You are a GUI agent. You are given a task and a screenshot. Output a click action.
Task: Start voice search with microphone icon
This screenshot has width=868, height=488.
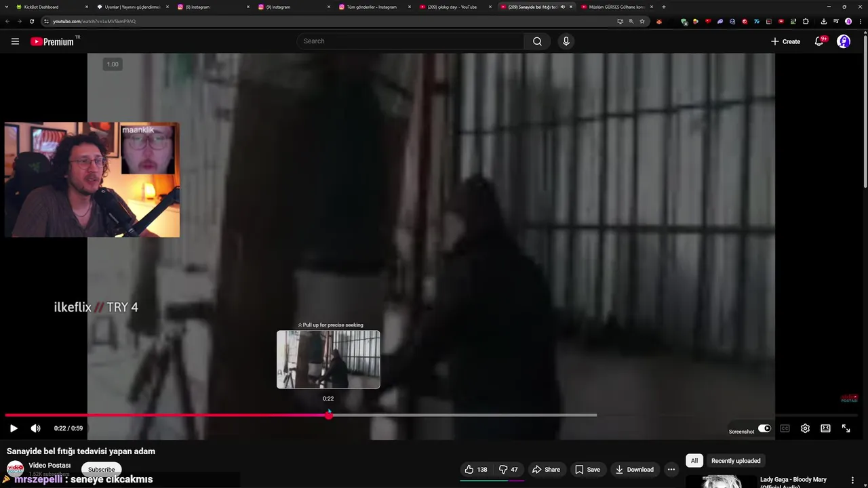coord(566,41)
